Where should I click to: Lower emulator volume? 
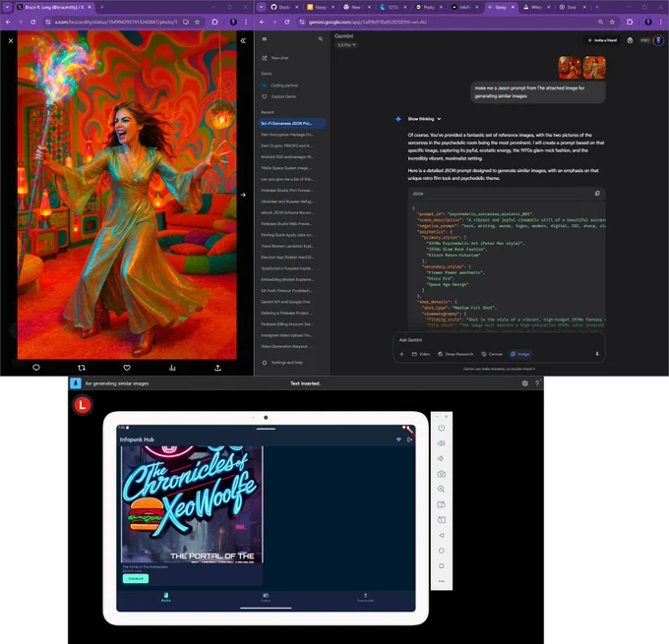441,458
